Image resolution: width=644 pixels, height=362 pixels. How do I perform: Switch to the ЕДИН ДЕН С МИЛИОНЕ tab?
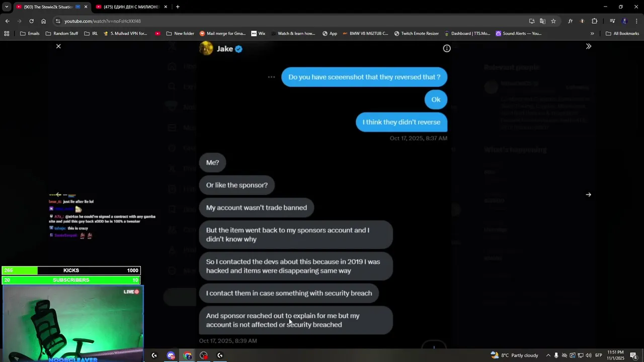coord(131,7)
